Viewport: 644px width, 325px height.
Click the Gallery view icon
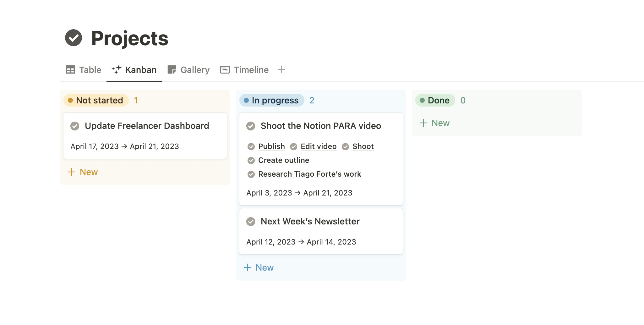(x=172, y=70)
